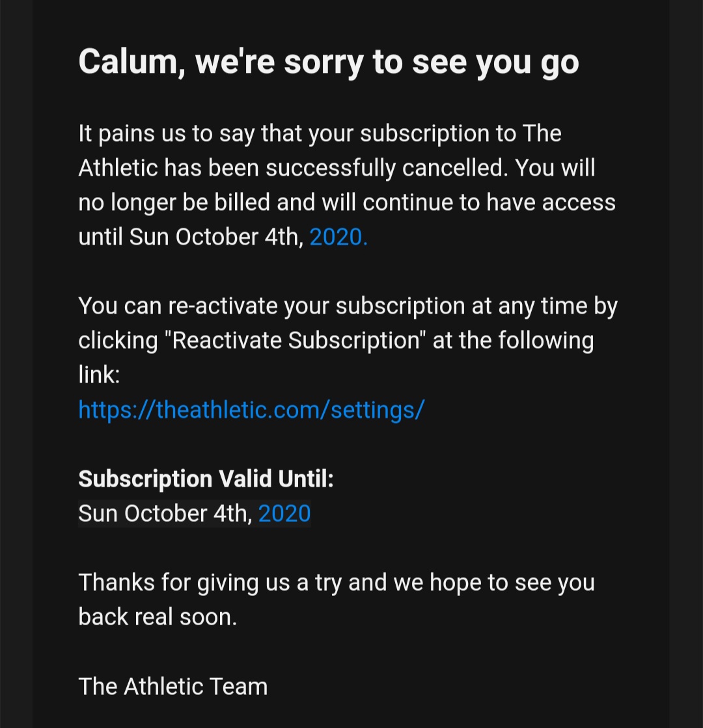703x728 pixels.
Task: Click the "Sun October 4th," date under Subscription Valid Until
Action: (165, 513)
